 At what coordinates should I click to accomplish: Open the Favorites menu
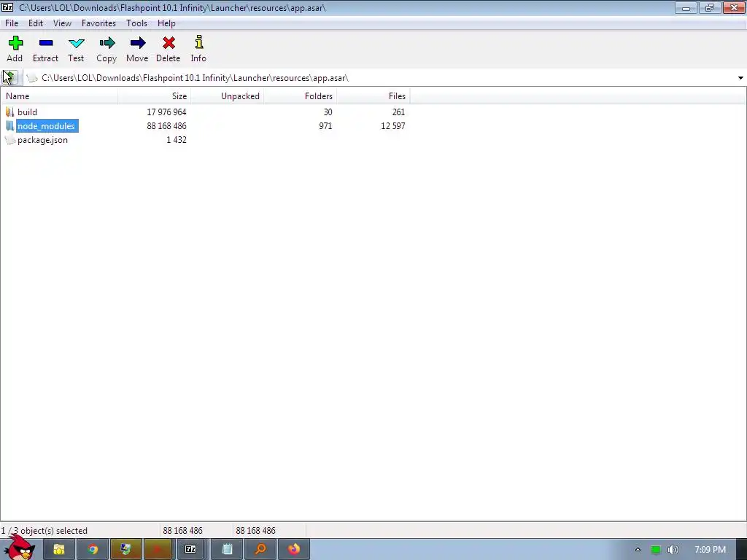pyautogui.click(x=98, y=23)
